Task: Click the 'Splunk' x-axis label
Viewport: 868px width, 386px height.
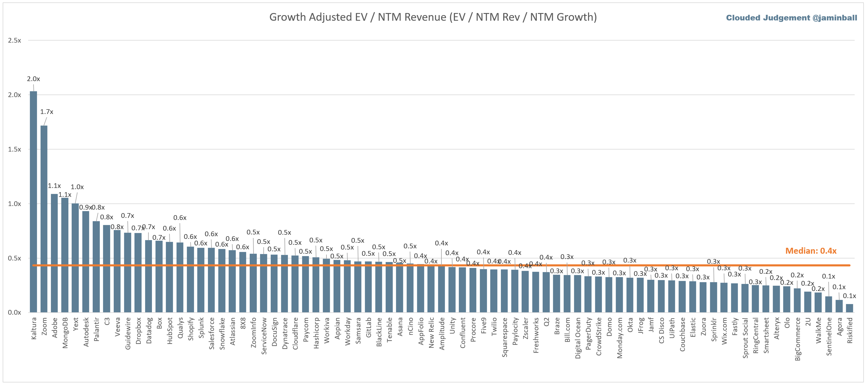Action: pos(201,328)
